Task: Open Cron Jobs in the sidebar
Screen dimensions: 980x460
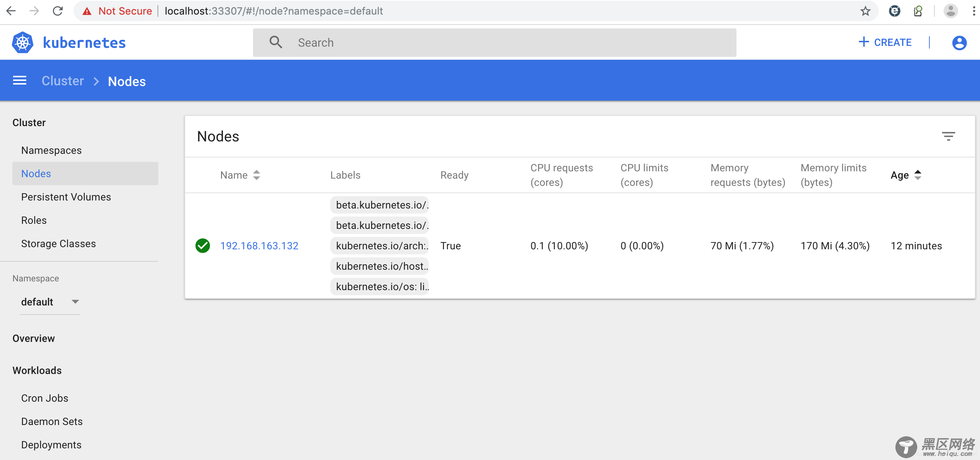Action: click(x=45, y=398)
